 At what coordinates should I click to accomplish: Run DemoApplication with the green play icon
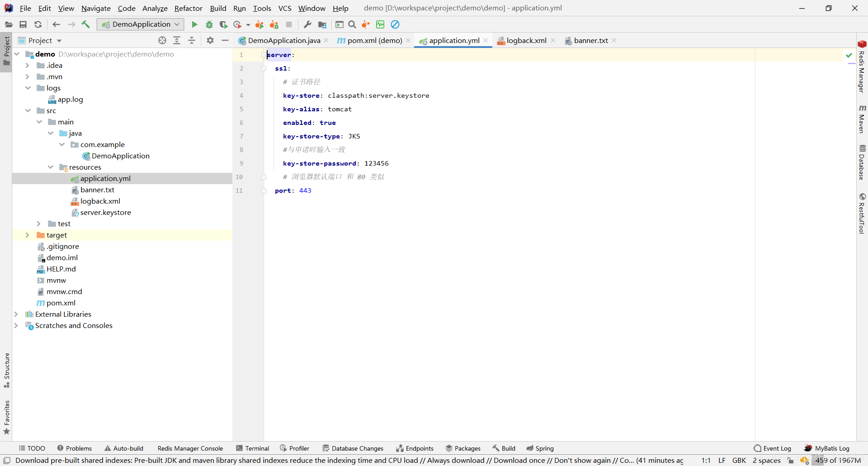coord(194,24)
